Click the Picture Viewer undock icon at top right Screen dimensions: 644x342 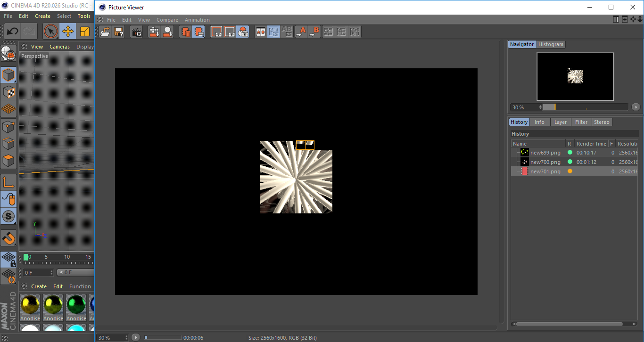pos(616,19)
